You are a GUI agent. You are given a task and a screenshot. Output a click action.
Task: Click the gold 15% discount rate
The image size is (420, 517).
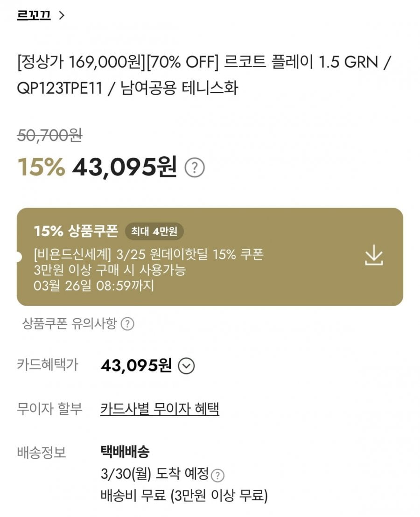(x=41, y=167)
